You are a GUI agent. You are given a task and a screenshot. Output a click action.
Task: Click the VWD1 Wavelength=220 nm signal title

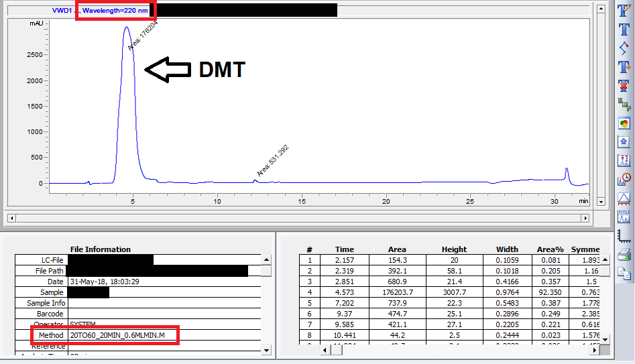click(x=100, y=11)
